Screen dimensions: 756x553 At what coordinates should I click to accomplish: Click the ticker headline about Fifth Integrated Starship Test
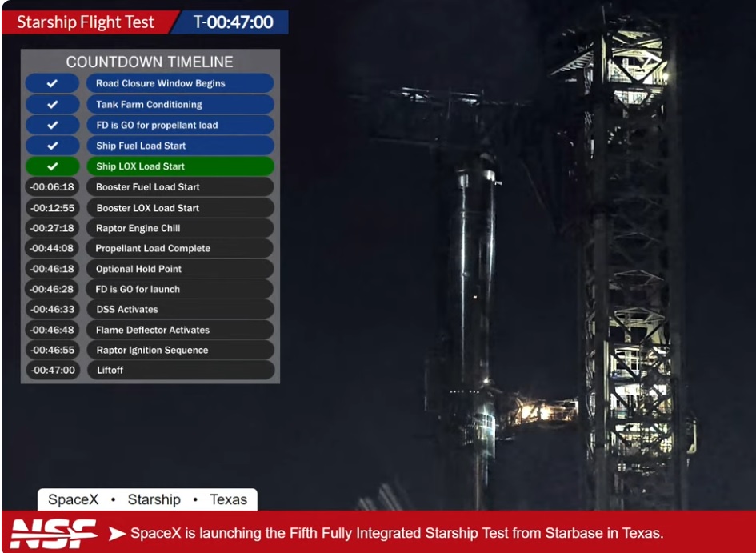(397, 533)
